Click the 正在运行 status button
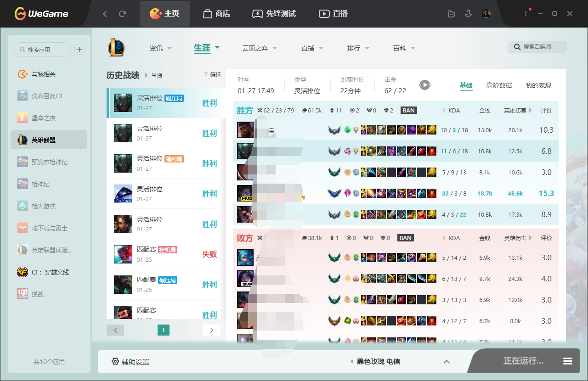588x381 pixels. [523, 361]
